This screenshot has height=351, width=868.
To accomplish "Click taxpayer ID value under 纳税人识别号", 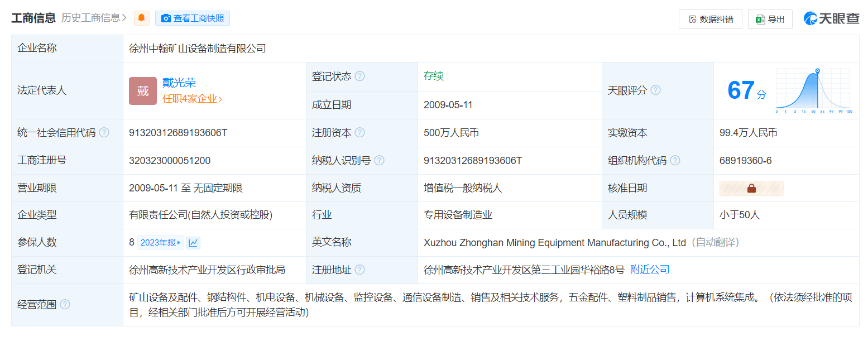I will [473, 160].
